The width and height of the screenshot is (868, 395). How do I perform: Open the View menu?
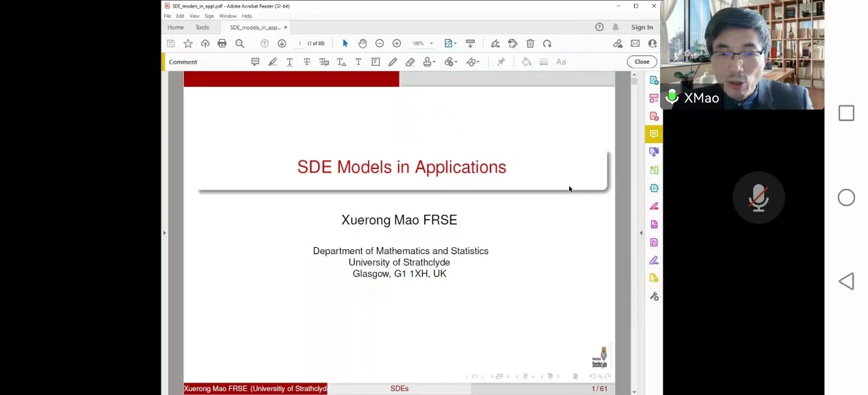tap(194, 16)
